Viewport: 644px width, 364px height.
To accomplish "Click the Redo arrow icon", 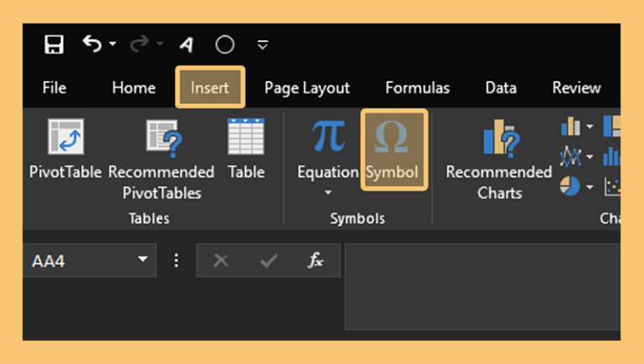I will point(140,44).
